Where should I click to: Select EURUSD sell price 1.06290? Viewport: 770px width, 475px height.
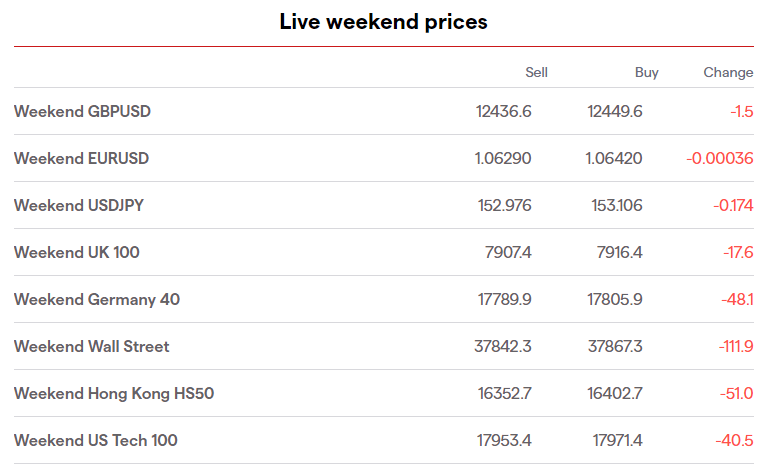tap(503, 158)
